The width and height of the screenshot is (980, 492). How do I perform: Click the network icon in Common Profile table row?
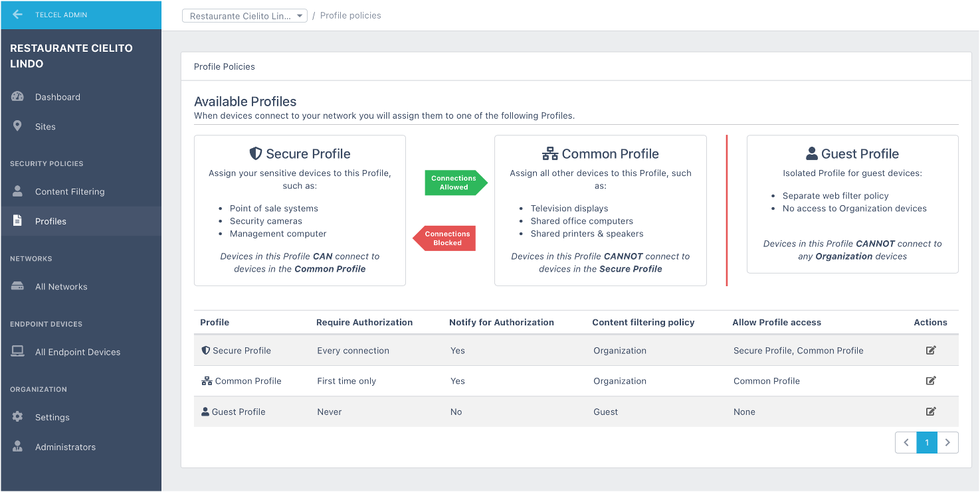(x=207, y=380)
